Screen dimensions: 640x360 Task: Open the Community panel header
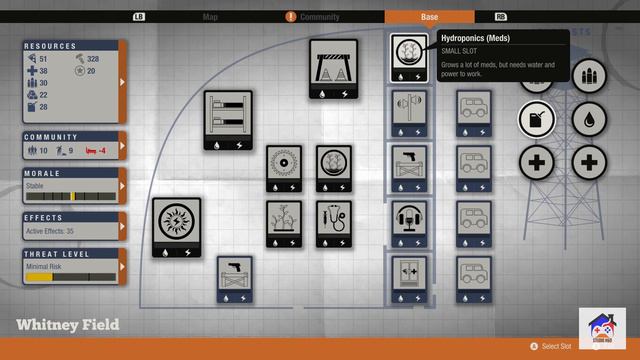pos(71,137)
